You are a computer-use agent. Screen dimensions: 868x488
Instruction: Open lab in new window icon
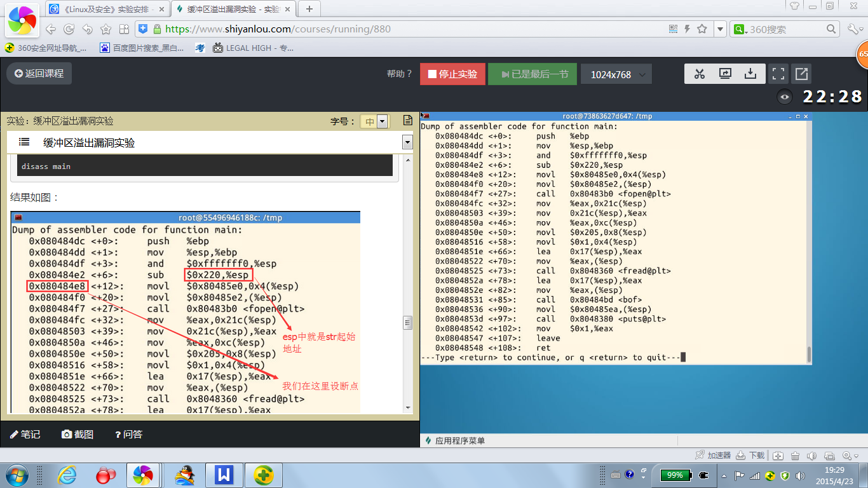click(801, 74)
